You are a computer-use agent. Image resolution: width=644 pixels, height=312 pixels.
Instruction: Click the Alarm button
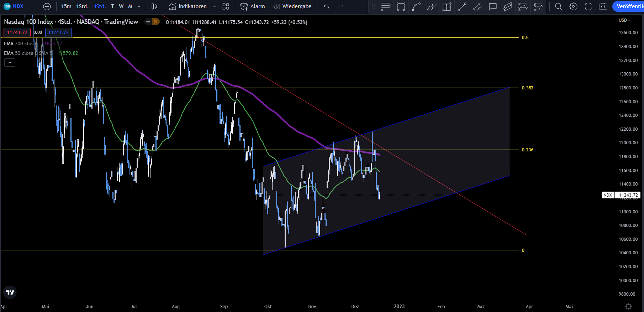pos(253,6)
